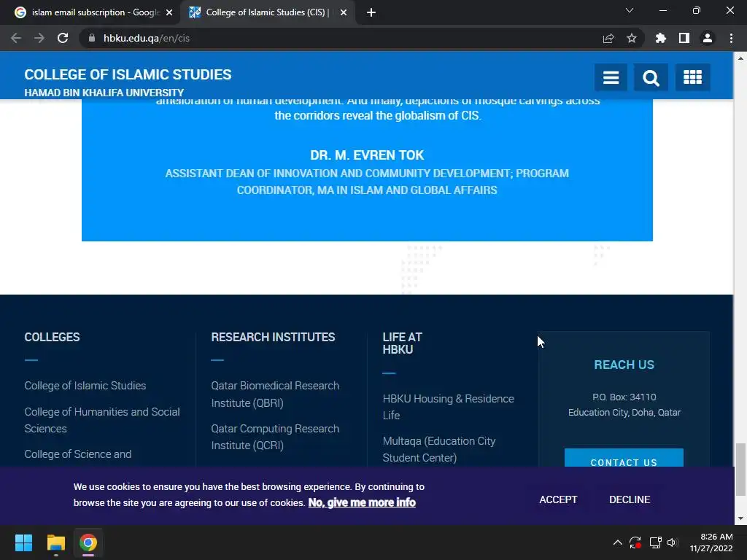The image size is (747, 560).
Task: Select the 'DR. M. EVREN TOK' name text
Action: [x=367, y=155]
